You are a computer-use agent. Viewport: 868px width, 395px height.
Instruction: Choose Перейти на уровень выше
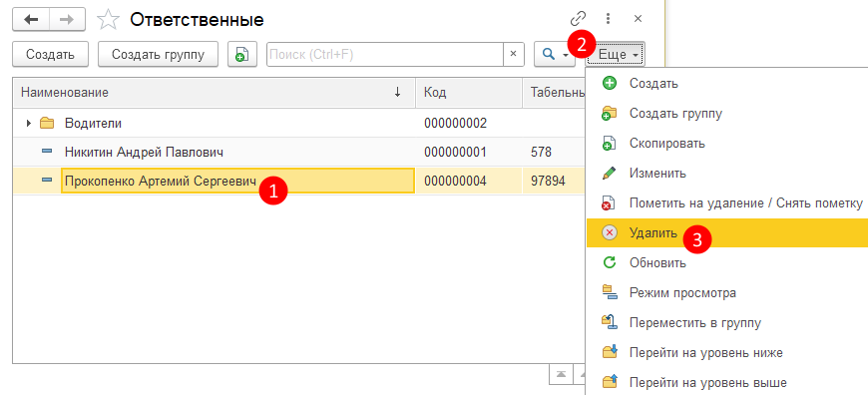tap(727, 382)
